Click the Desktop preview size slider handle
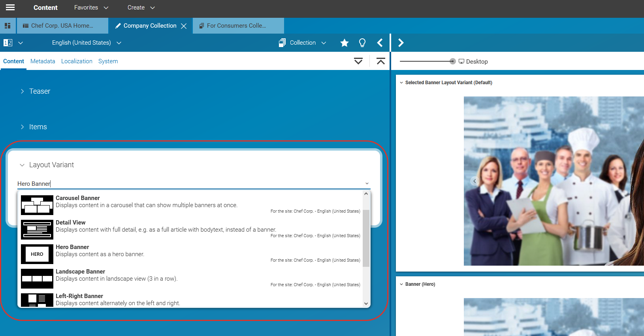Image resolution: width=644 pixels, height=336 pixels. pyautogui.click(x=452, y=61)
